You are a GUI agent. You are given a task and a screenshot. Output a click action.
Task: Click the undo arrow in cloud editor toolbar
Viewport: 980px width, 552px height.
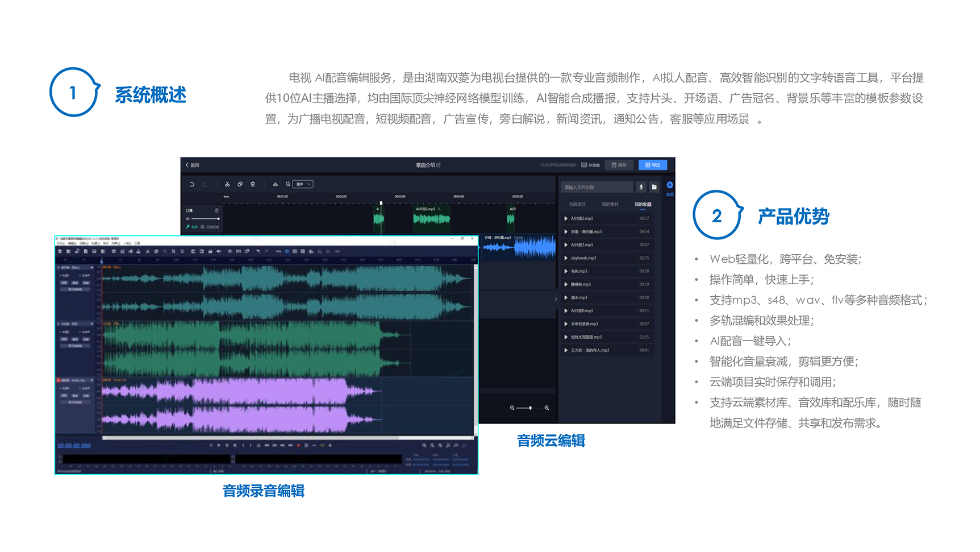[192, 184]
